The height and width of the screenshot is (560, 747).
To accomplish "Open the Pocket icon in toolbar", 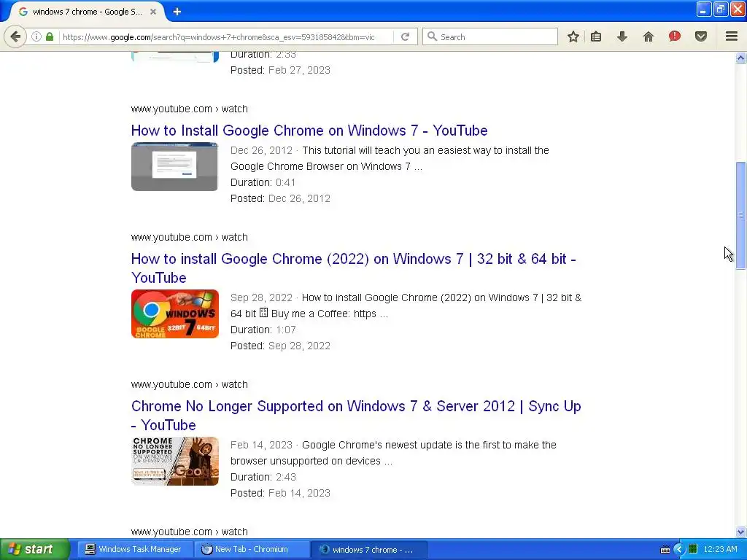I will 701,36.
